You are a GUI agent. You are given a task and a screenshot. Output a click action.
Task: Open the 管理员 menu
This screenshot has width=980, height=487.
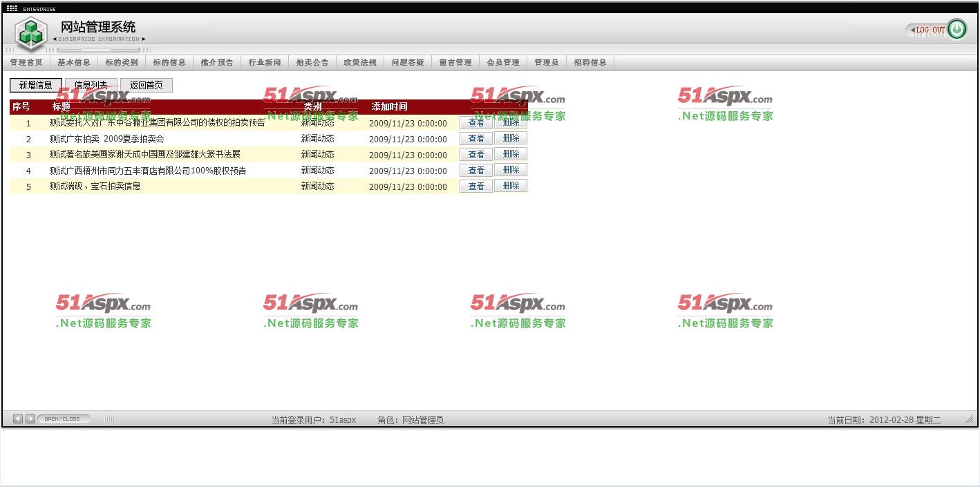click(x=546, y=62)
